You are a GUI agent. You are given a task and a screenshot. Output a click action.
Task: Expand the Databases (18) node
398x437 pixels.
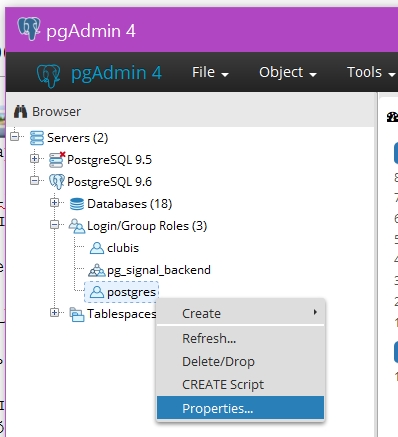(x=54, y=202)
